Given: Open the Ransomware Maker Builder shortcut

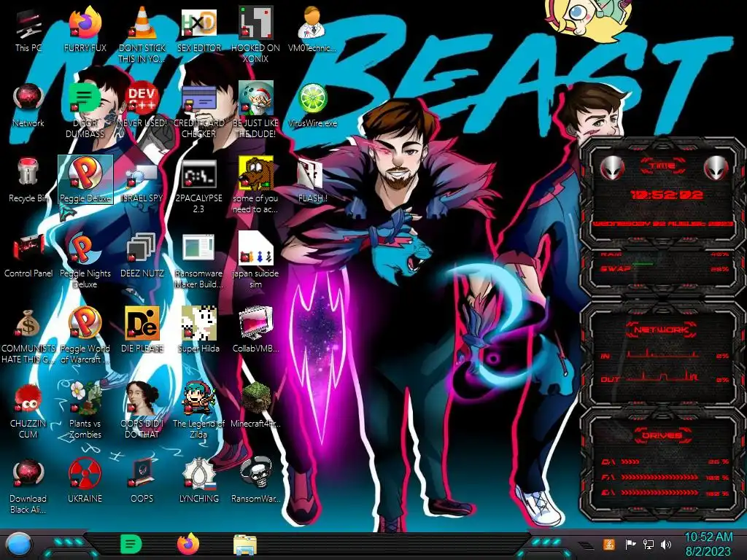Looking at the screenshot, I should [198, 261].
